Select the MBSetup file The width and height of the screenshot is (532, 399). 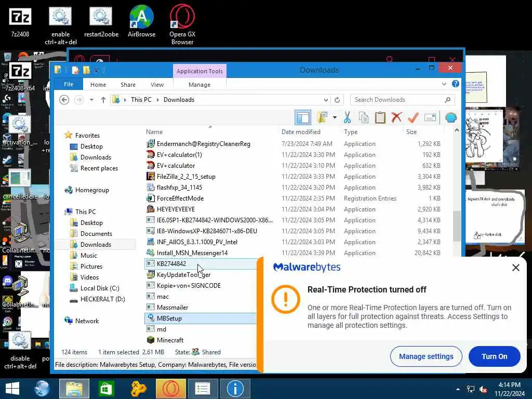point(169,318)
